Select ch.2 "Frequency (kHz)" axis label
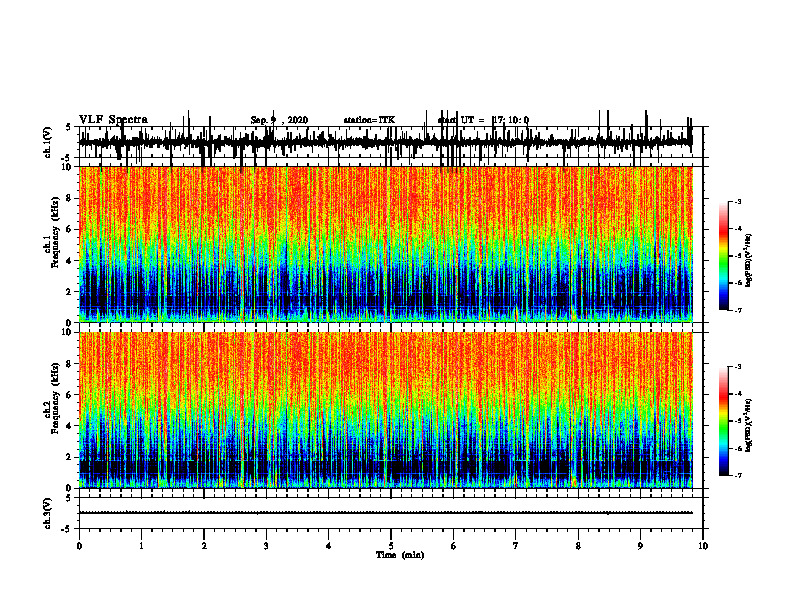The height and width of the screenshot is (612, 792). pos(55,398)
